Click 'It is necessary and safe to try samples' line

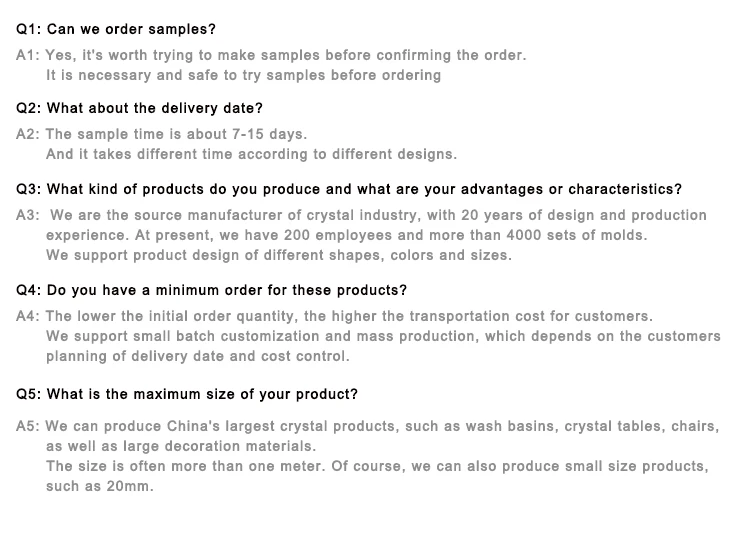(243, 75)
